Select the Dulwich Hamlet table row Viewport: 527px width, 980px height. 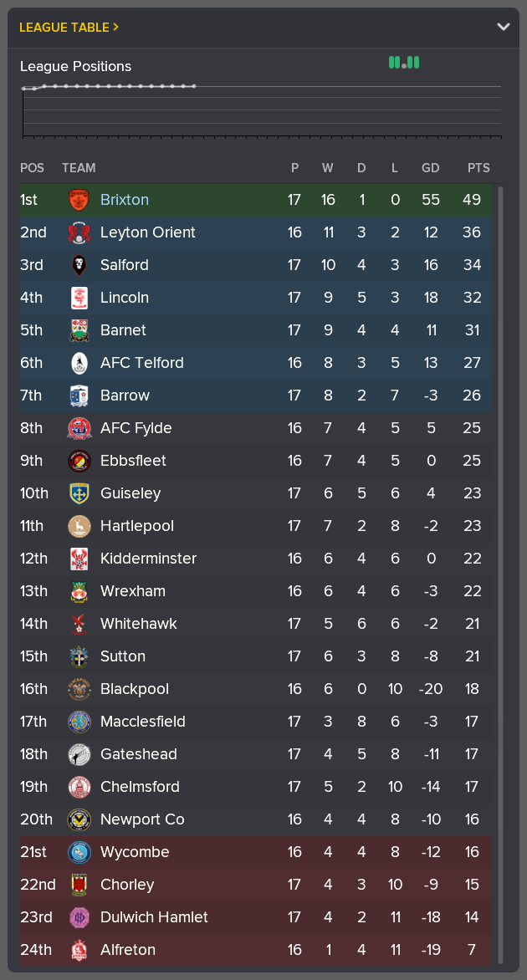pyautogui.click(x=263, y=917)
